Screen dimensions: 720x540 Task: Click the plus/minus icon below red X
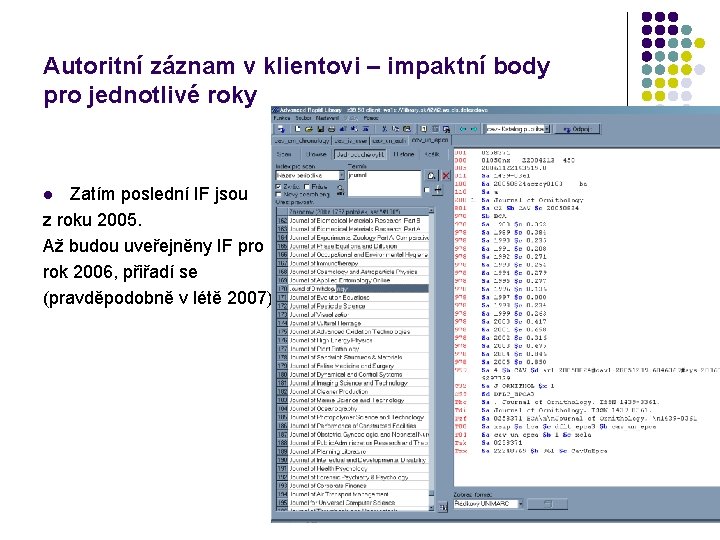[x=439, y=190]
